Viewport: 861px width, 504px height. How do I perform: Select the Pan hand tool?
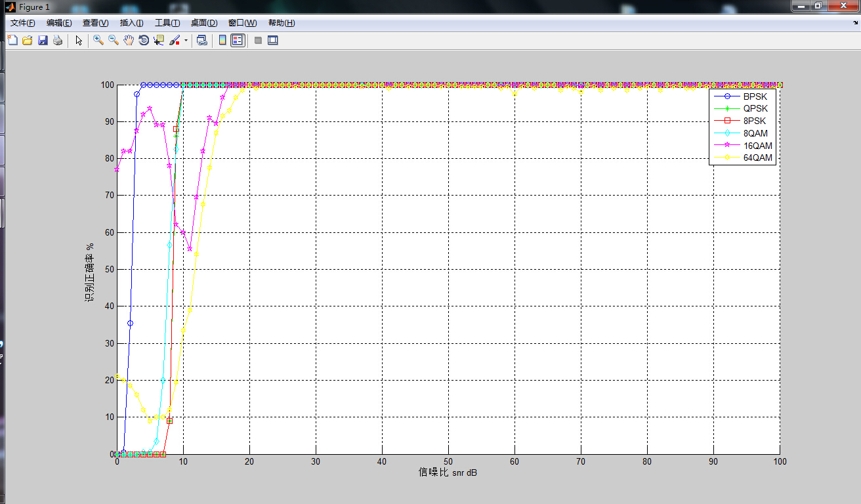(129, 40)
